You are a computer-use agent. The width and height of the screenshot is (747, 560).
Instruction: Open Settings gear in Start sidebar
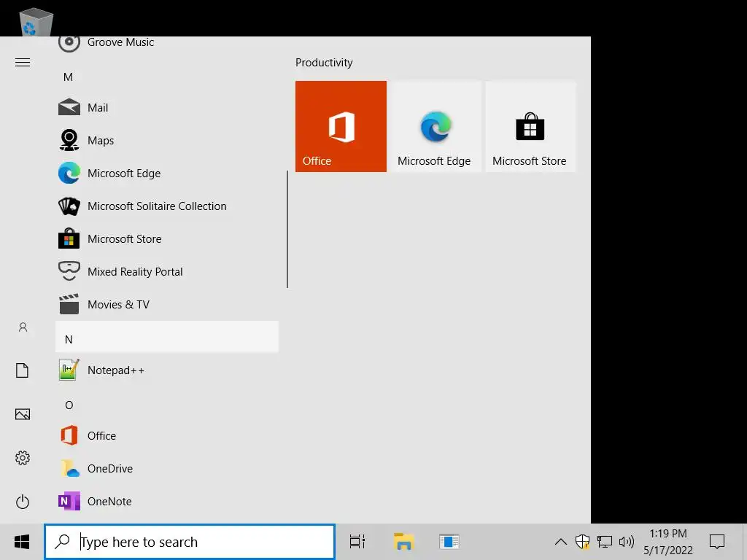pyautogui.click(x=23, y=458)
